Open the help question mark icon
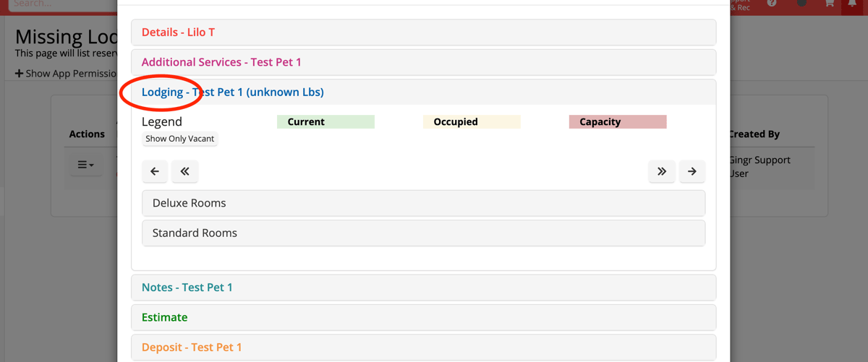The width and height of the screenshot is (868, 362). 772,4
